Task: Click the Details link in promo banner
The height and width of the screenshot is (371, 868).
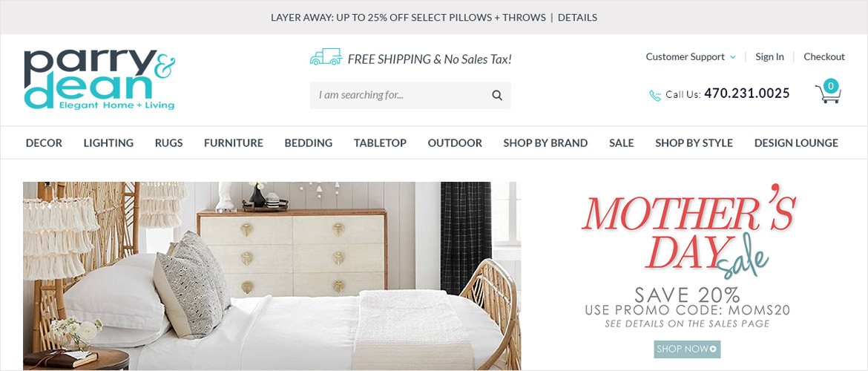Action: (x=577, y=17)
